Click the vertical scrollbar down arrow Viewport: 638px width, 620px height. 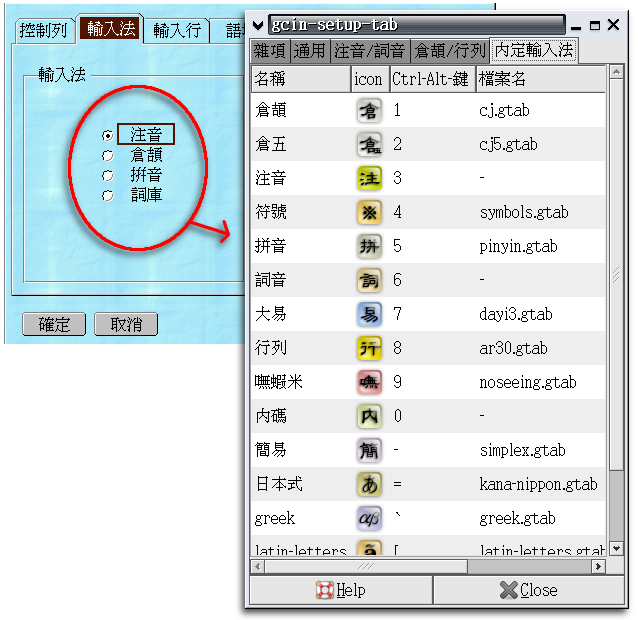click(616, 548)
